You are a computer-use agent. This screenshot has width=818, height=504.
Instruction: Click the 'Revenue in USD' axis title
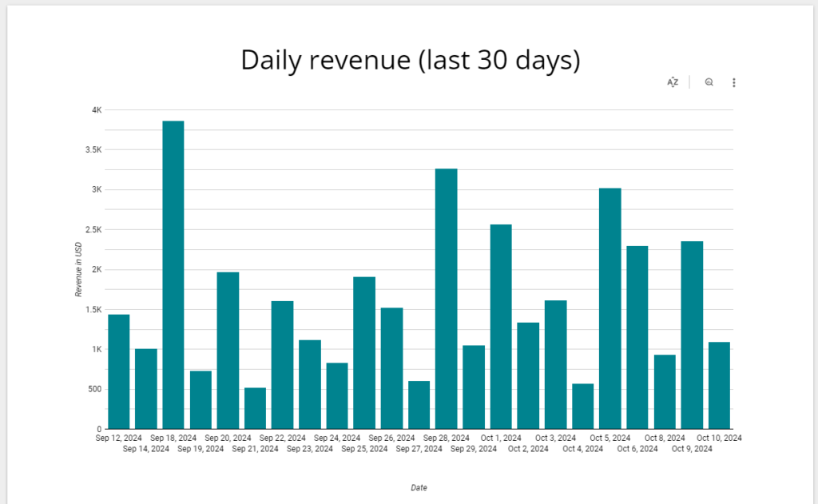click(79, 269)
